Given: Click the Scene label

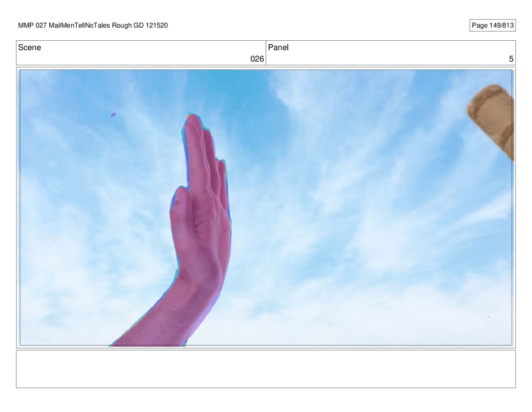Looking at the screenshot, I should point(30,47).
